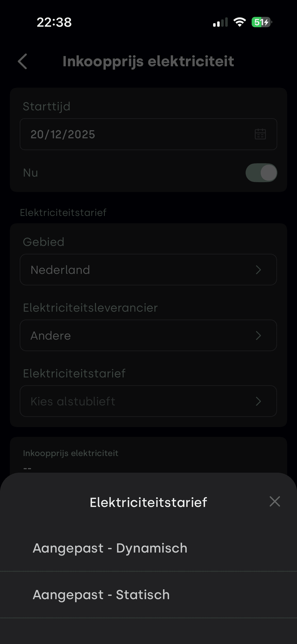297x644 pixels.
Task: Tap the cellular signal bars icon
Action: (x=220, y=22)
